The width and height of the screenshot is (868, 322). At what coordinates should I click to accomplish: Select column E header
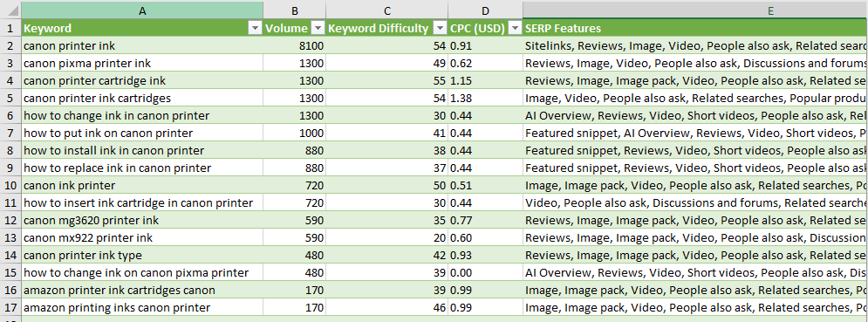695,10
